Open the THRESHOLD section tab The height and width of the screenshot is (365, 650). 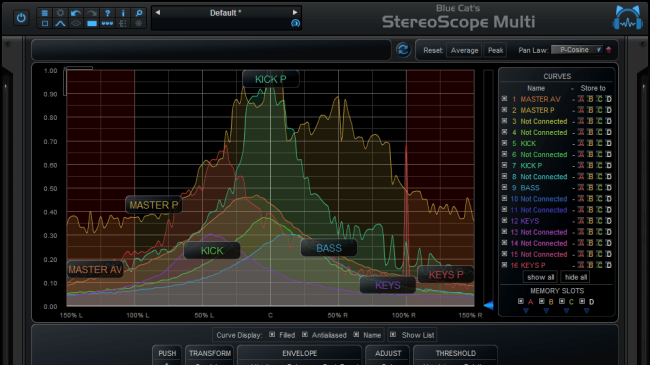455,353
